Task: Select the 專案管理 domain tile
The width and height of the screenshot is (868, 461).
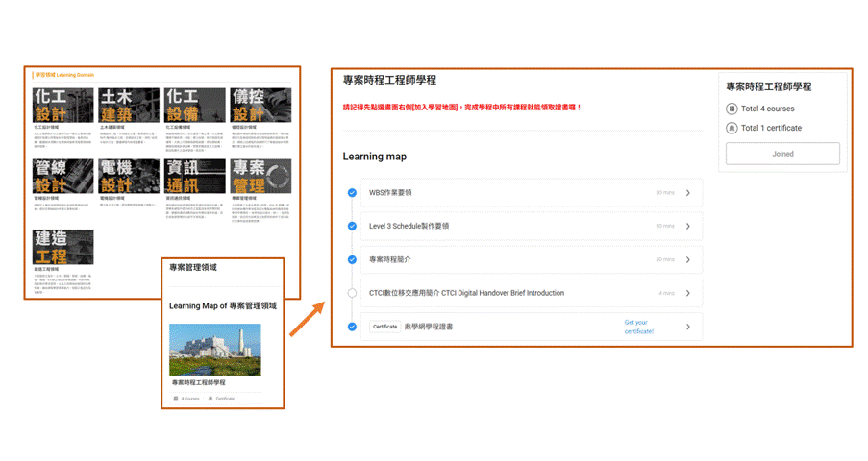Action: pyautogui.click(x=260, y=177)
